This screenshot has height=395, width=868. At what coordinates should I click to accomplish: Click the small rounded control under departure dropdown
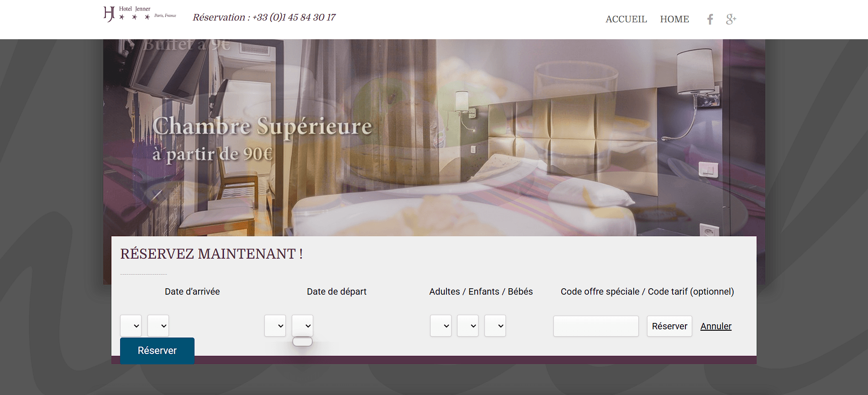(302, 342)
